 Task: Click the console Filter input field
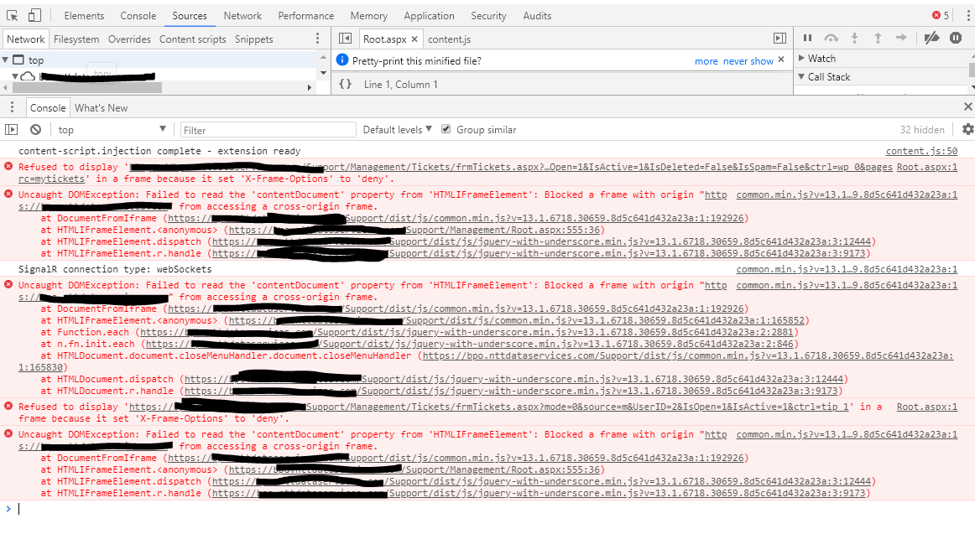pos(269,130)
